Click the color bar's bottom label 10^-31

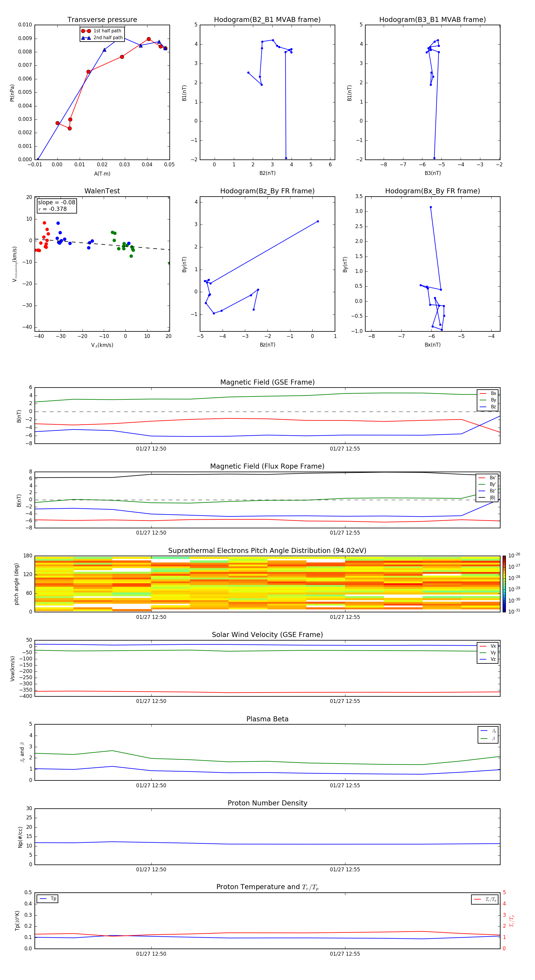tap(514, 611)
